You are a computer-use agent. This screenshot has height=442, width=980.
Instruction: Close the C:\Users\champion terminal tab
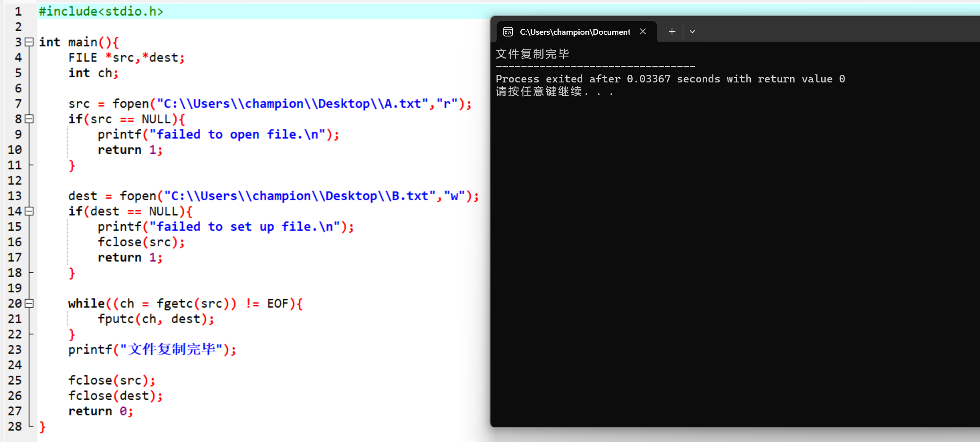(x=643, y=32)
